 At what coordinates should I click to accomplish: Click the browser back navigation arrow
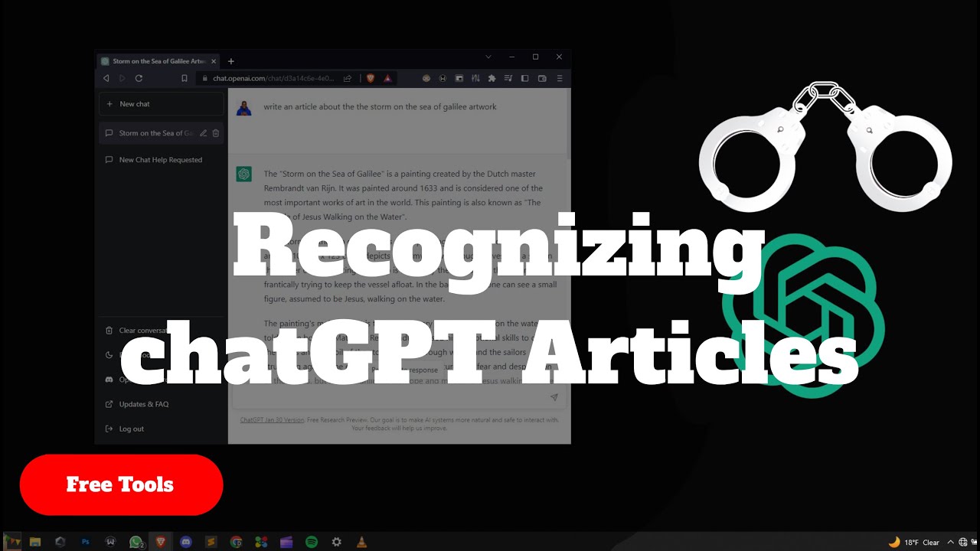pyautogui.click(x=106, y=78)
